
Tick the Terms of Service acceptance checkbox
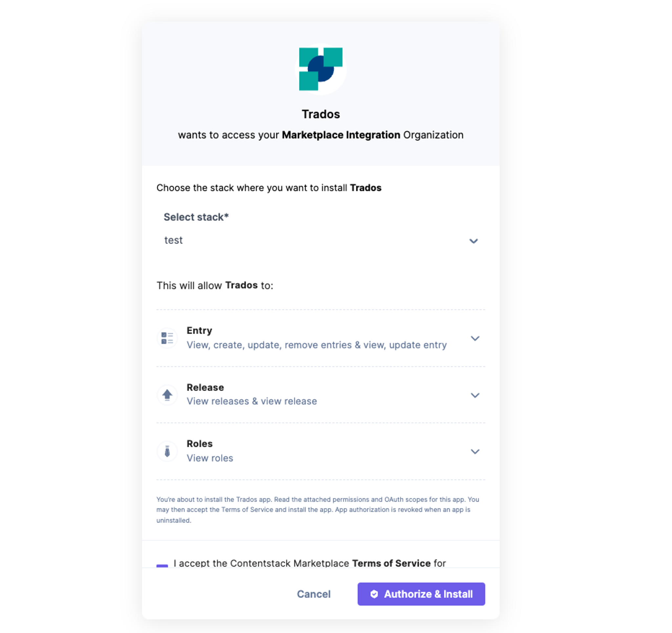[162, 566]
